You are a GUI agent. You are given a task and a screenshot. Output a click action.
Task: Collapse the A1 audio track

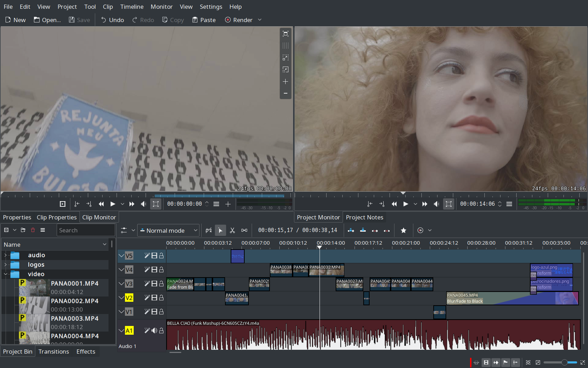pyautogui.click(x=121, y=330)
